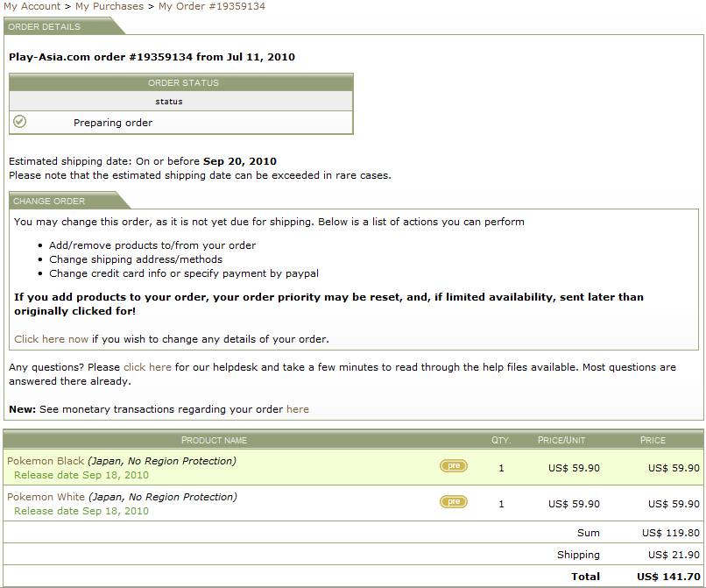The width and height of the screenshot is (706, 588).
Task: Select the My Order #19359134 breadcrumb
Action: (x=212, y=6)
